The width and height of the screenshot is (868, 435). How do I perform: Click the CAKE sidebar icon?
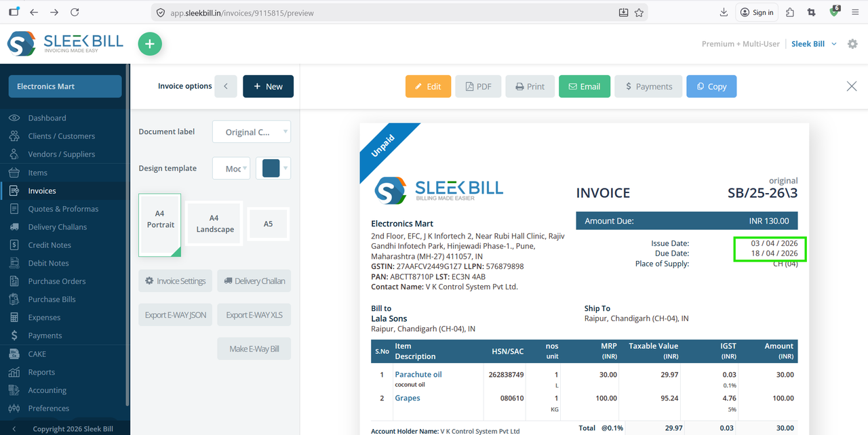coord(14,354)
